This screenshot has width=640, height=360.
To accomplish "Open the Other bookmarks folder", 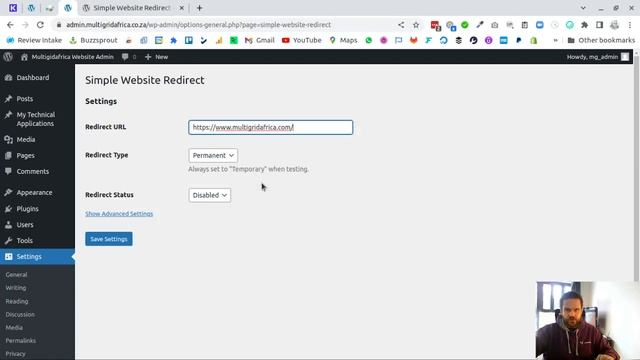I will pos(601,40).
